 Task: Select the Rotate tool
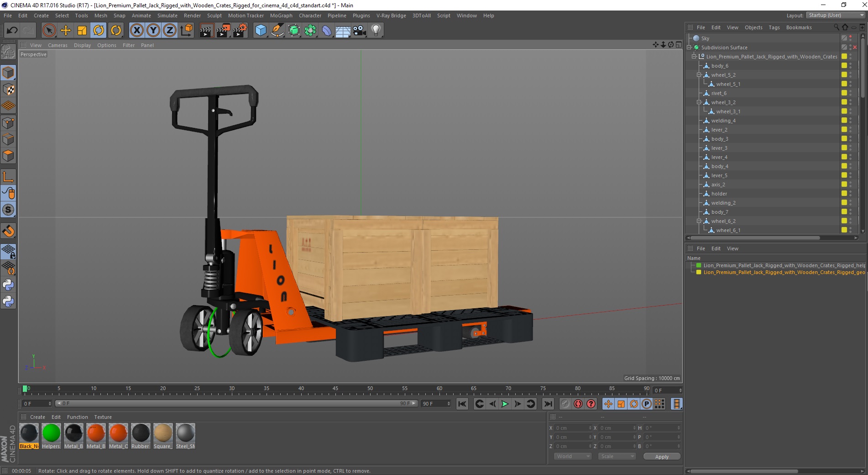pyautogui.click(x=99, y=31)
